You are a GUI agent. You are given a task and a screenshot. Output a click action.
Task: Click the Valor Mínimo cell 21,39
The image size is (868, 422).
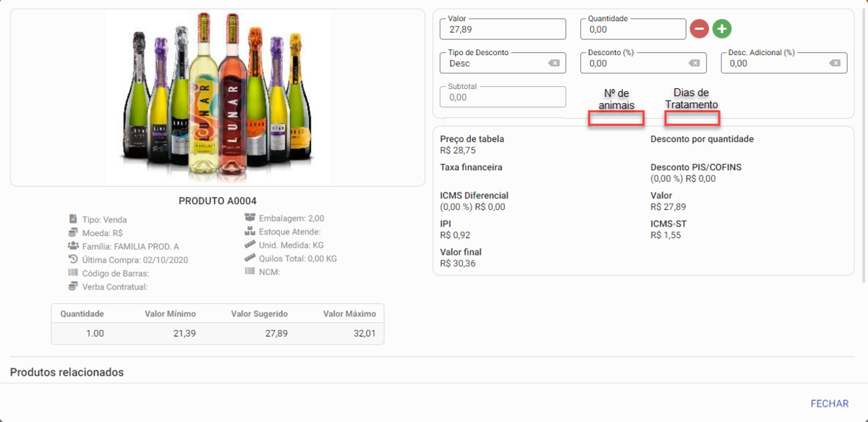click(184, 334)
